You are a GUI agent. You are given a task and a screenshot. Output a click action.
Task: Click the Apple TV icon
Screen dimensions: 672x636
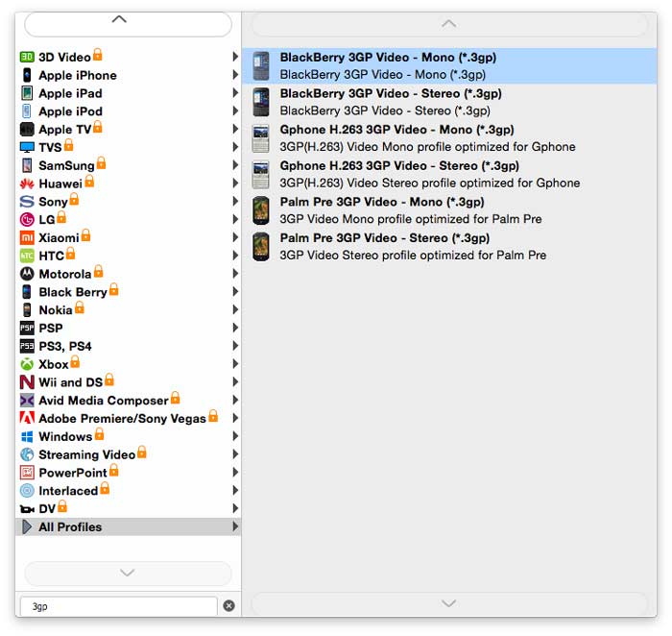27,129
